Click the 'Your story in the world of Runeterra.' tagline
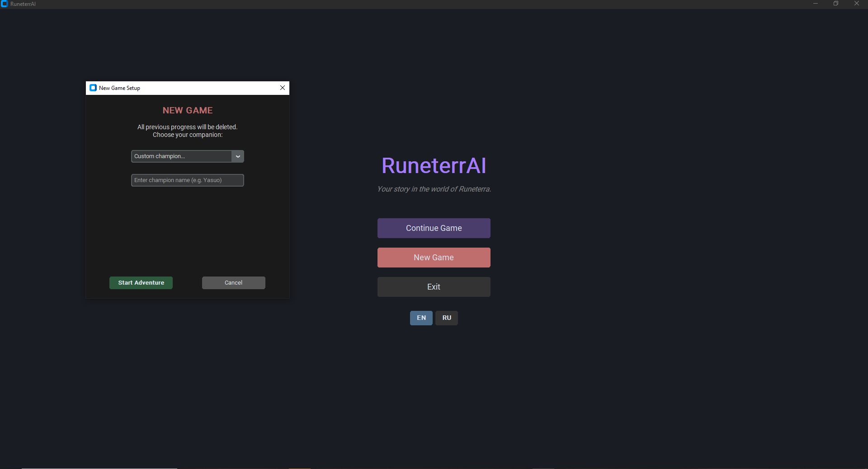The image size is (868, 469). (434, 189)
